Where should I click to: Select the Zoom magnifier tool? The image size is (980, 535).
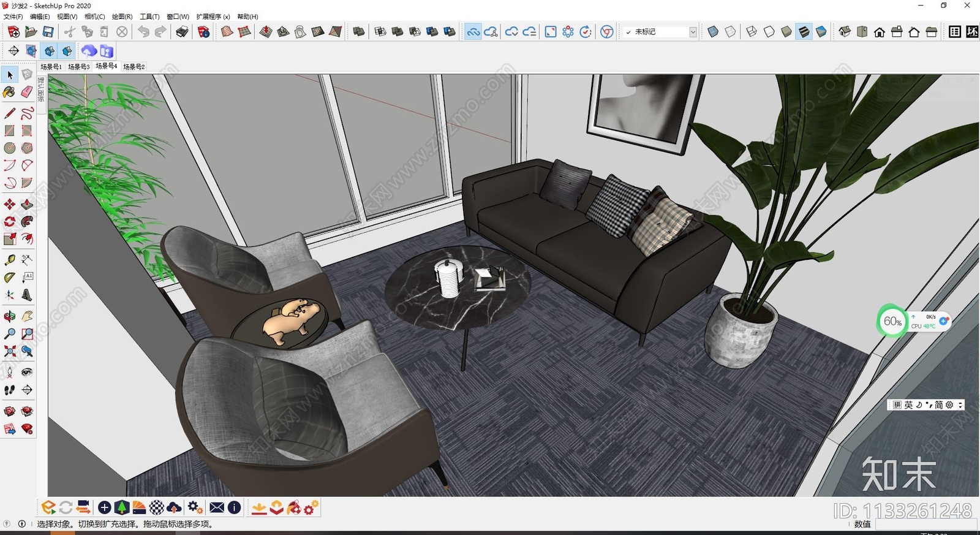[x=10, y=333]
